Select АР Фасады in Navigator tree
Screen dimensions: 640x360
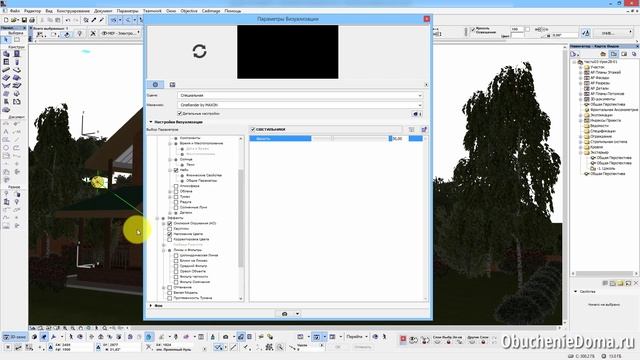(600, 78)
